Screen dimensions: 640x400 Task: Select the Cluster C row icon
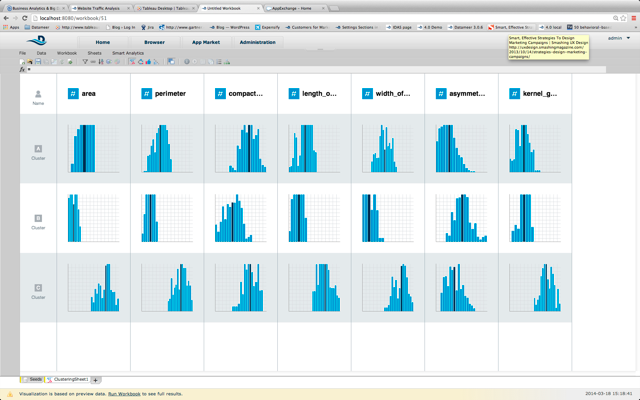(x=38, y=288)
